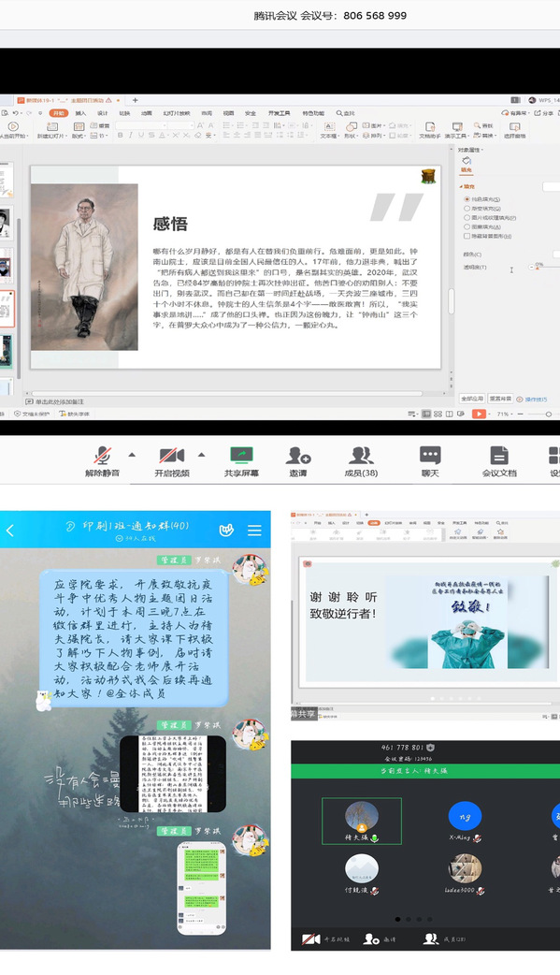
Task: Open the 邀请 invite icon
Action: click(x=298, y=461)
